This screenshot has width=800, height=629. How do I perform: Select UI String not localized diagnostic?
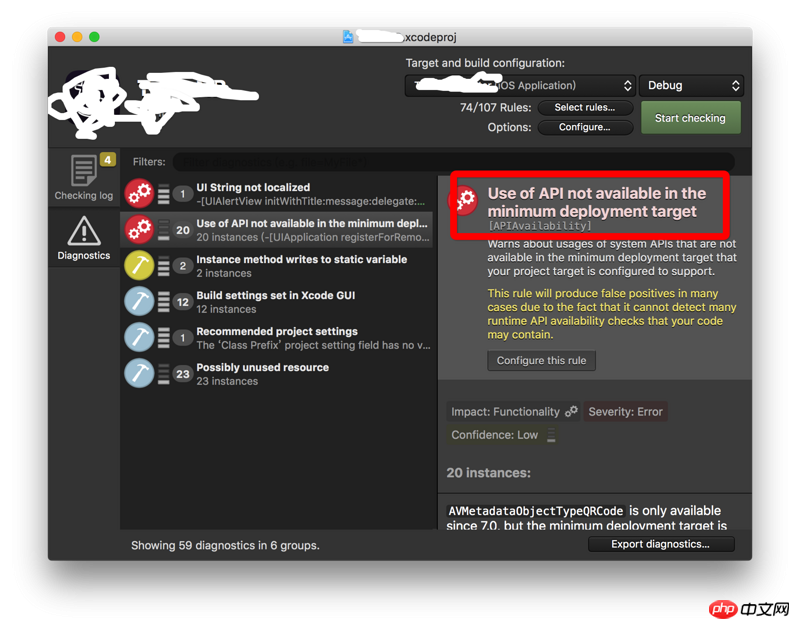coord(277,194)
